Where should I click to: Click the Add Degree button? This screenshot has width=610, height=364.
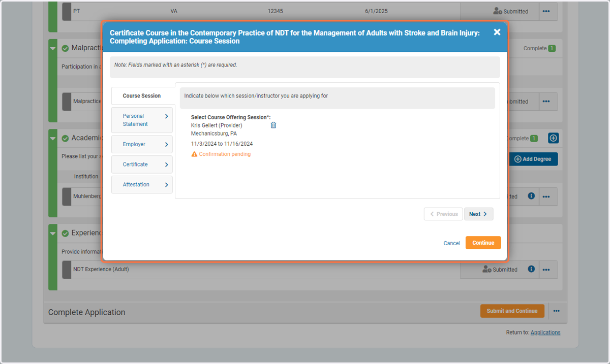coord(533,159)
